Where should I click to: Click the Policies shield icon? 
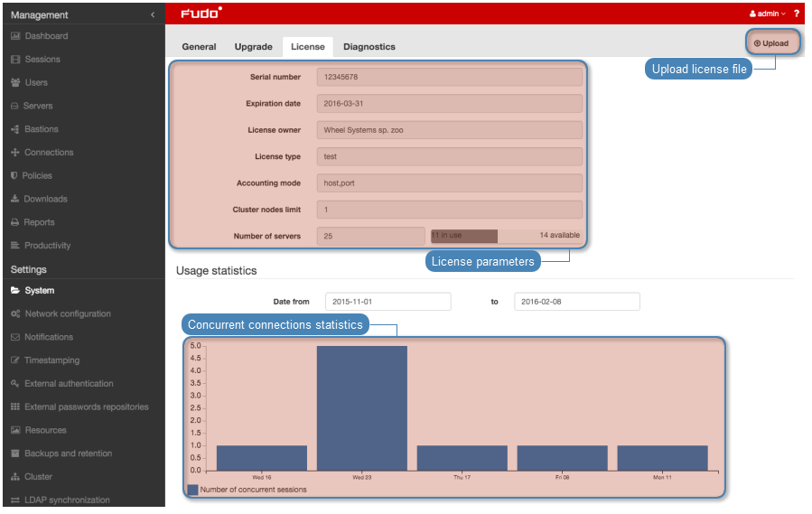15,175
